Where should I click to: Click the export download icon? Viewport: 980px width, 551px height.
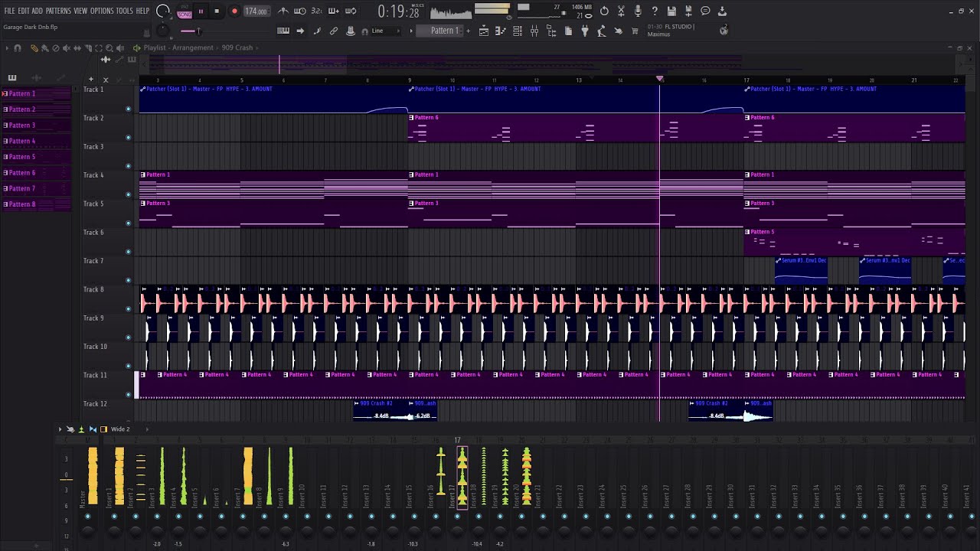click(x=722, y=11)
